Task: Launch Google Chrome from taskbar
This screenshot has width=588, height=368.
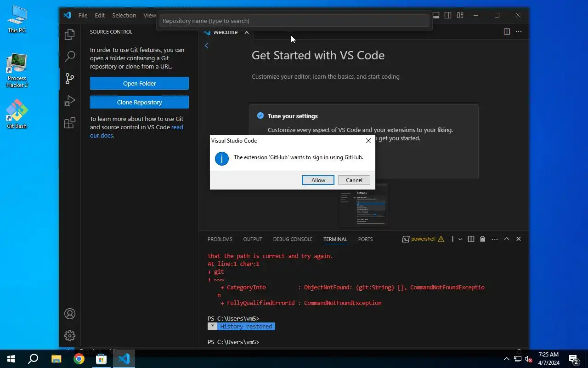Action: tap(79, 359)
